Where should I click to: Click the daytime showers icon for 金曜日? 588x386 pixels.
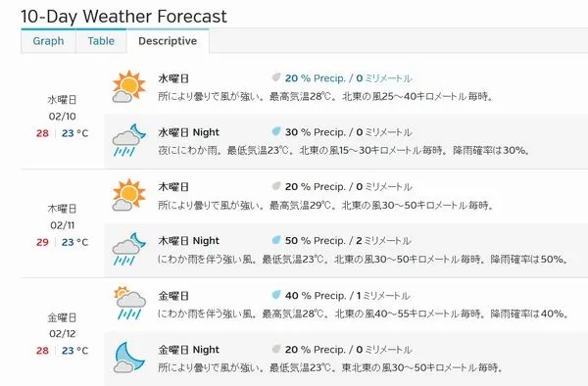pos(129,303)
